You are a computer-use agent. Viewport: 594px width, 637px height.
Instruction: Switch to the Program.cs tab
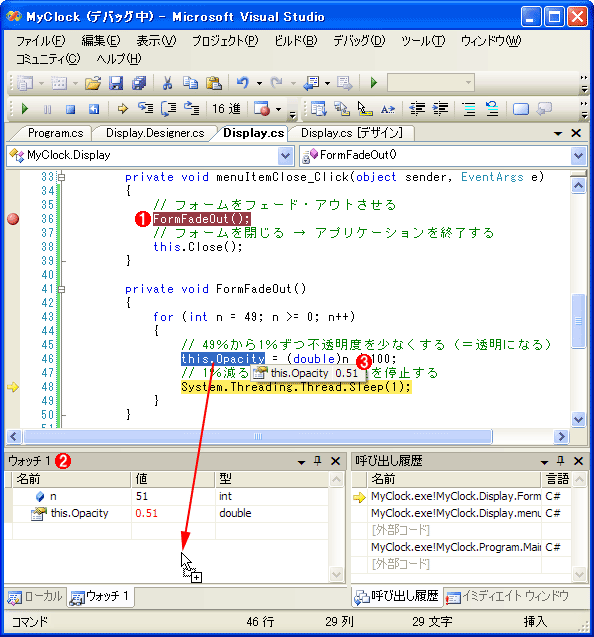(55, 133)
